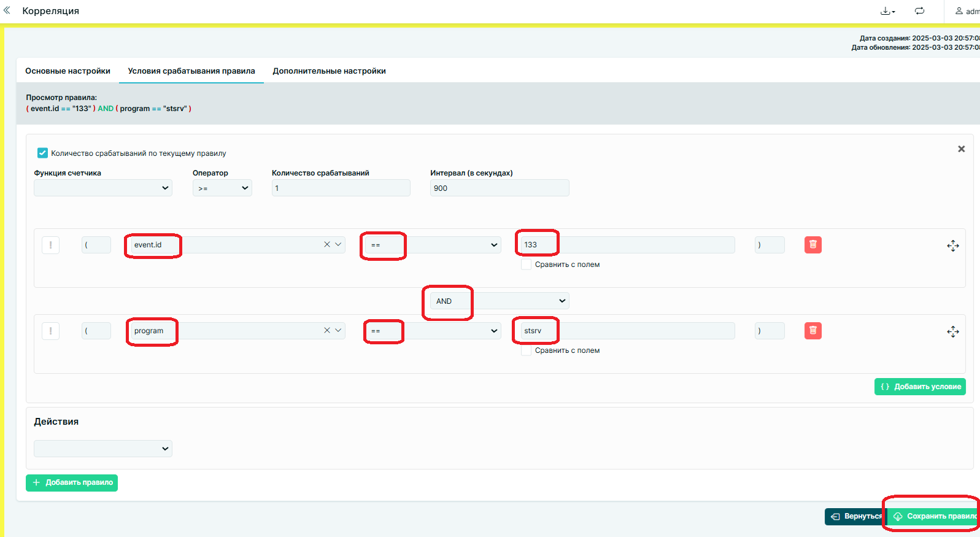Click the move handle of program row
Viewport: 980px width, 537px height.
point(952,332)
